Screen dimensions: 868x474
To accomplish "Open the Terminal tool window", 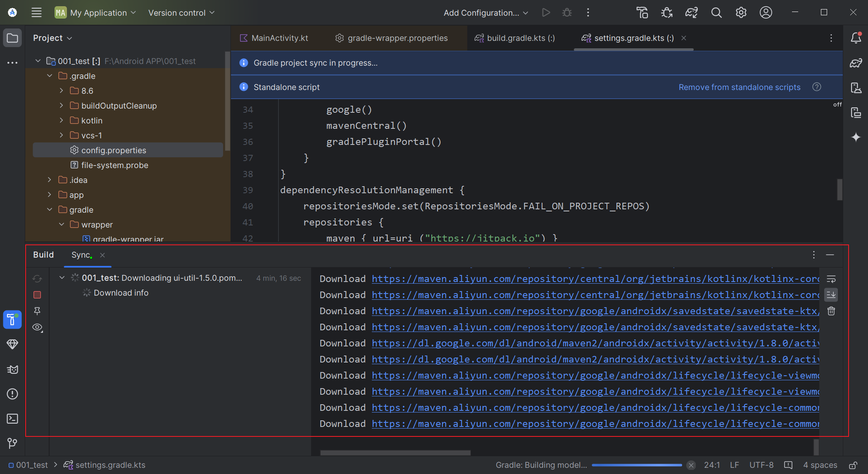I will [x=12, y=419].
